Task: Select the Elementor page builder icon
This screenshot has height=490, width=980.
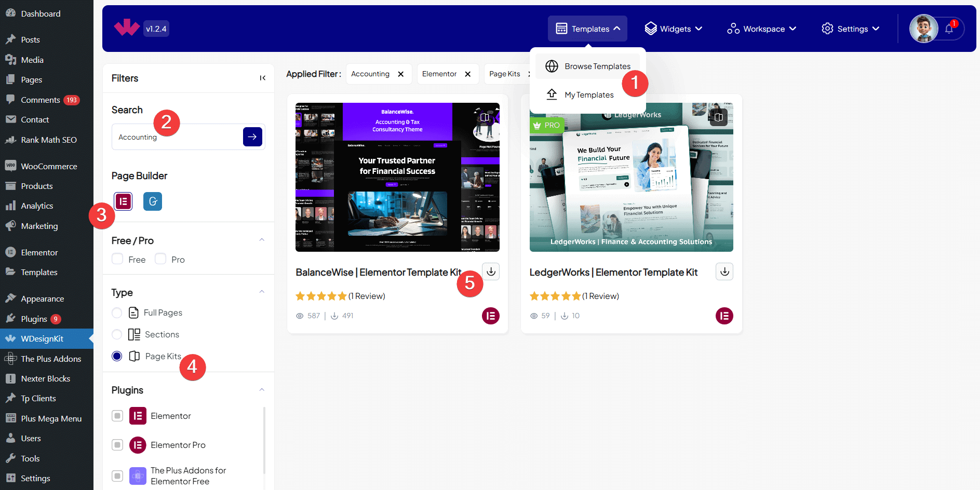Action: (x=123, y=201)
